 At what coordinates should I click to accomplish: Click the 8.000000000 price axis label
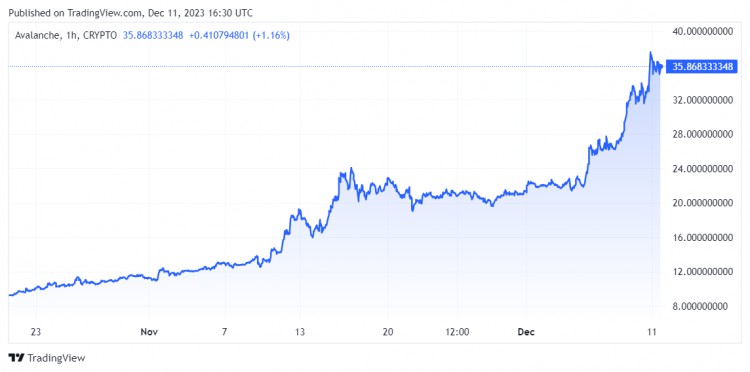(x=705, y=306)
